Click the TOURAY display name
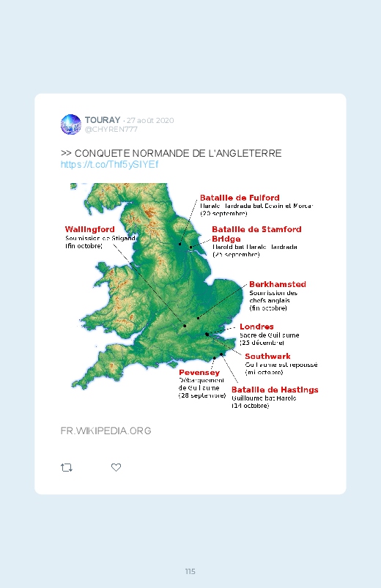The width and height of the screenshot is (381, 588). (x=103, y=120)
